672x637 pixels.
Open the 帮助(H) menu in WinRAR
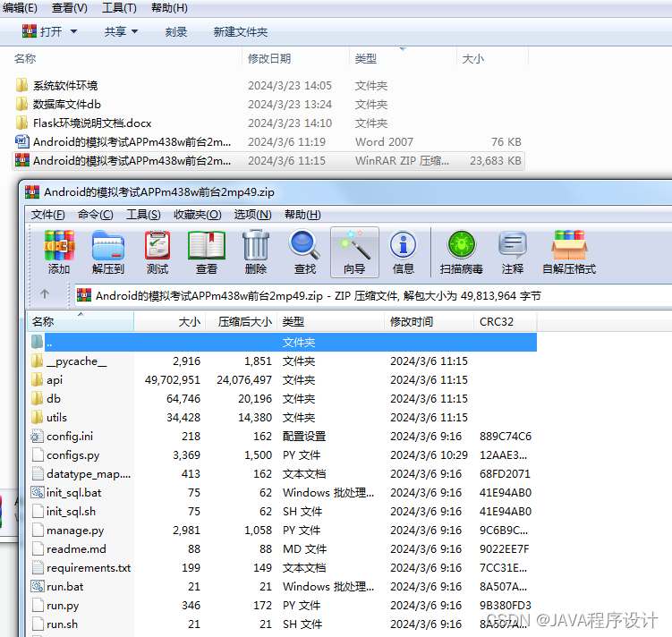(x=302, y=214)
